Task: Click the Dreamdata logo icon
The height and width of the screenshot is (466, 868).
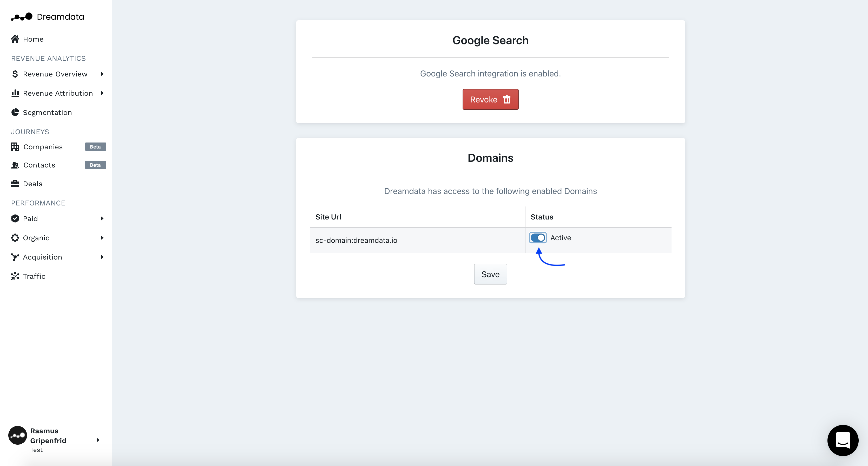Action: [x=22, y=17]
